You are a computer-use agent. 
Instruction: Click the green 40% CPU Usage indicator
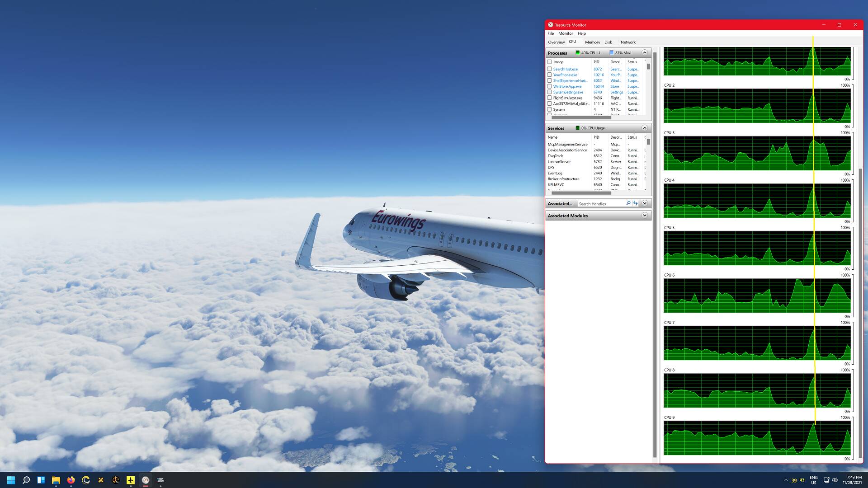coord(577,53)
